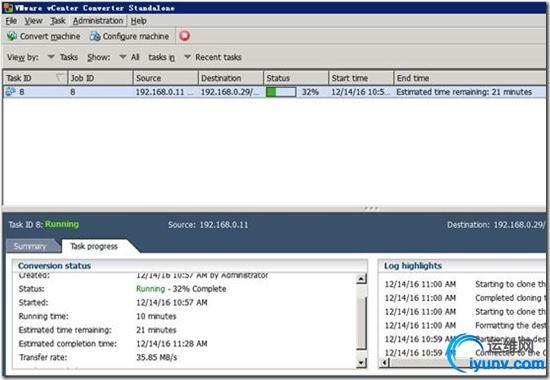550x380 pixels.
Task: Open the View menu
Action: click(33, 21)
